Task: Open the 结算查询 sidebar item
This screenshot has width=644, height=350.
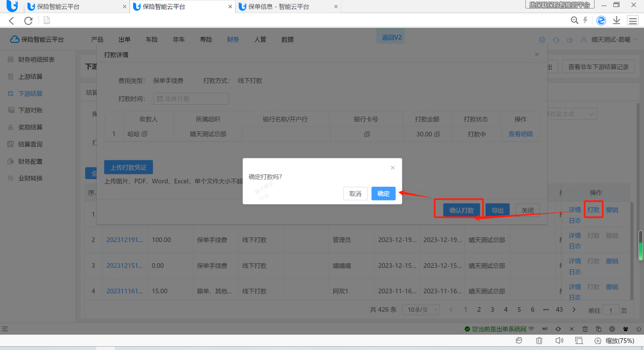Action: (30, 144)
